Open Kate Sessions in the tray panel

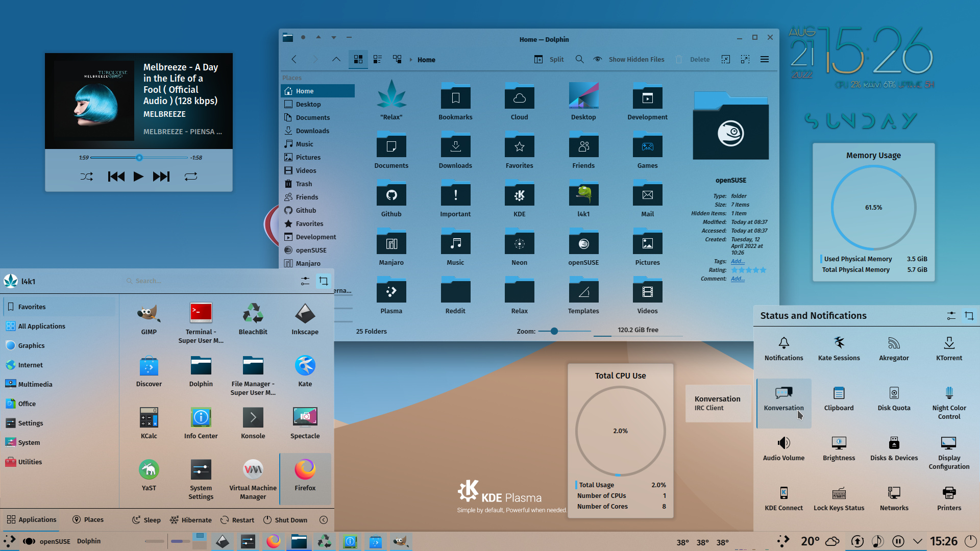(839, 349)
